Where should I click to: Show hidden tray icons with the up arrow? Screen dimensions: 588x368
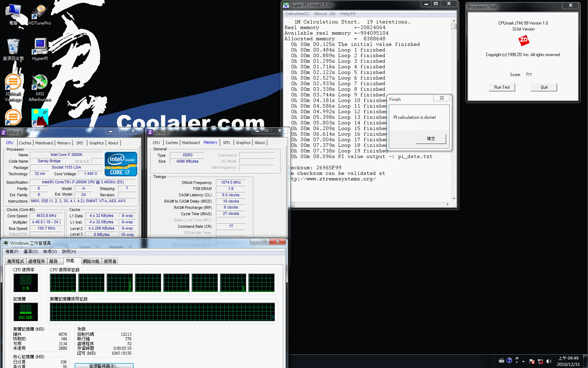click(x=524, y=361)
